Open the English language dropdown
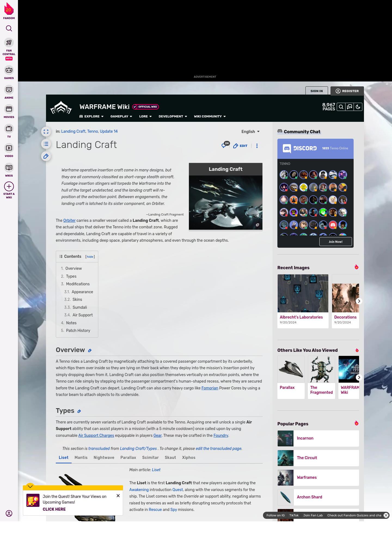392x545 pixels. click(250, 132)
